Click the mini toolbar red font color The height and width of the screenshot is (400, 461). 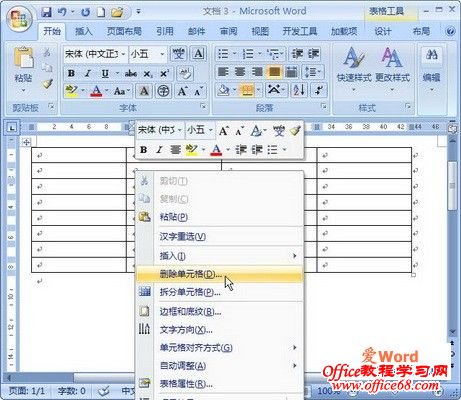pyautogui.click(x=216, y=150)
